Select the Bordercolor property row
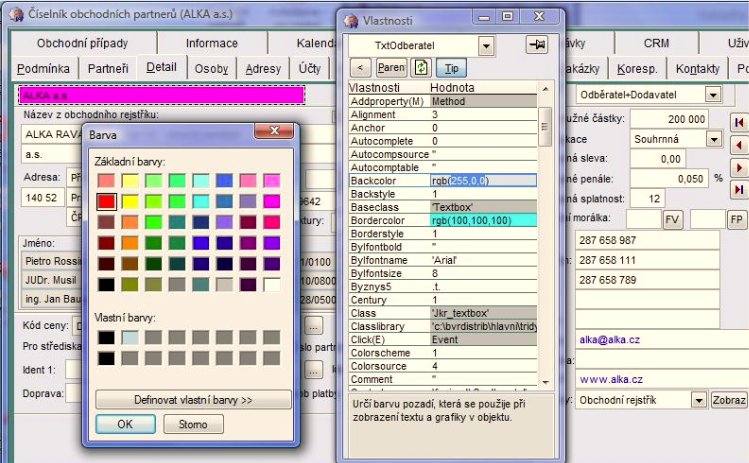Viewport: 749px width, 463px height. coord(443,220)
